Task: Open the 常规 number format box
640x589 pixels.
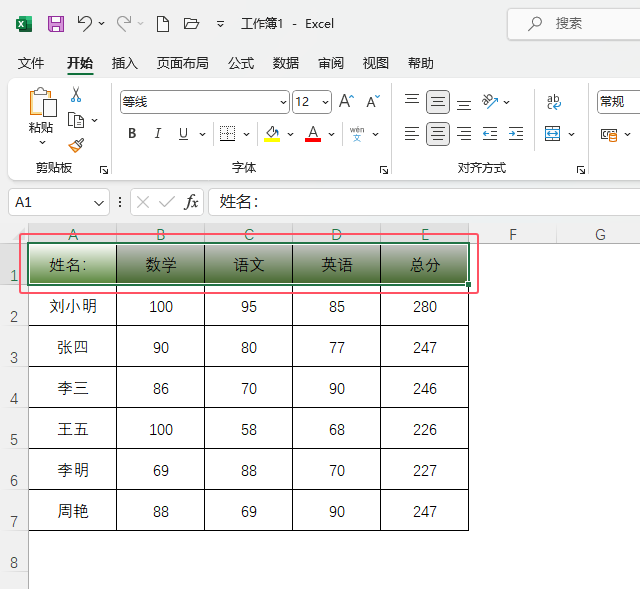Action: [619, 102]
